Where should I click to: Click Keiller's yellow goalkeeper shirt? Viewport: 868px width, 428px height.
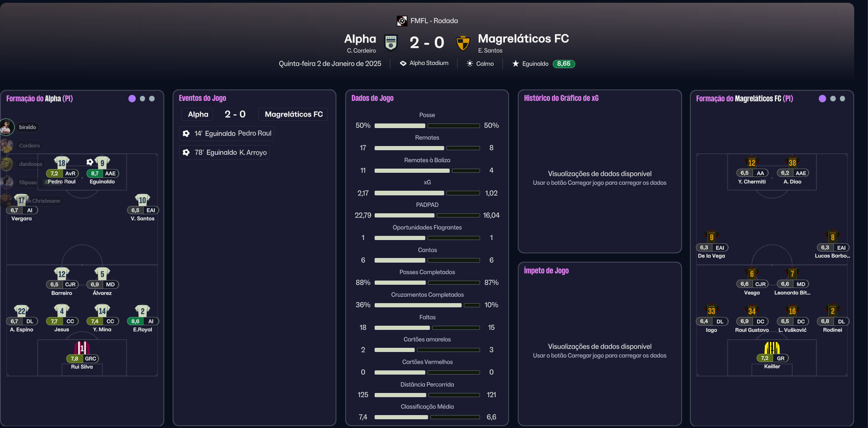coord(772,348)
